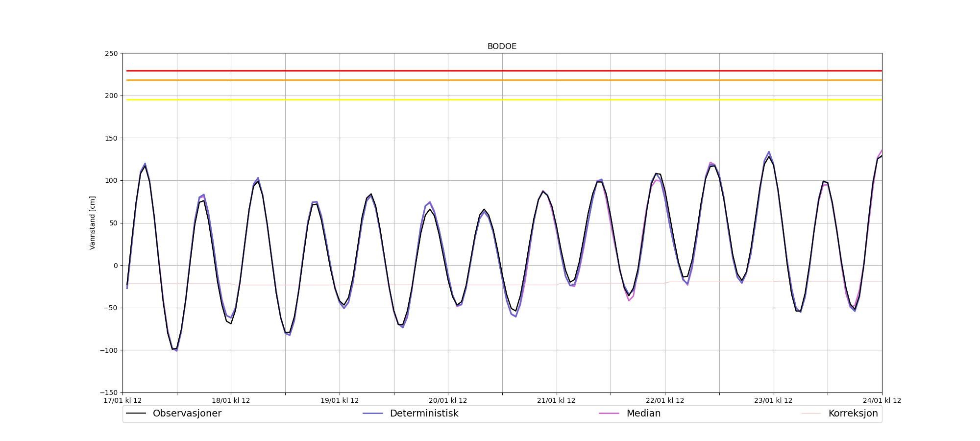Select the 24/01 kl 12 x-axis tick label
This screenshot has width=980, height=441.
pos(882,401)
